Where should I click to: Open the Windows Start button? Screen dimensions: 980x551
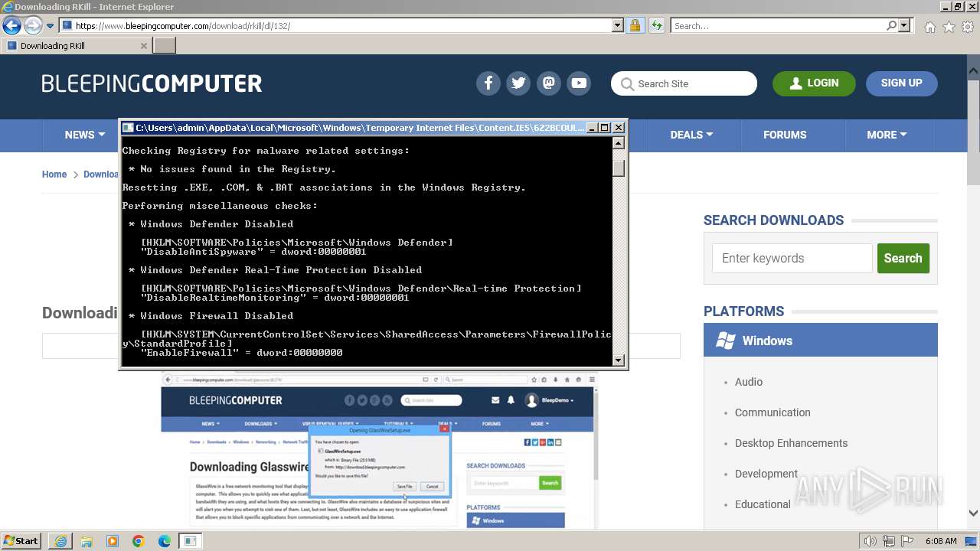[x=21, y=541]
